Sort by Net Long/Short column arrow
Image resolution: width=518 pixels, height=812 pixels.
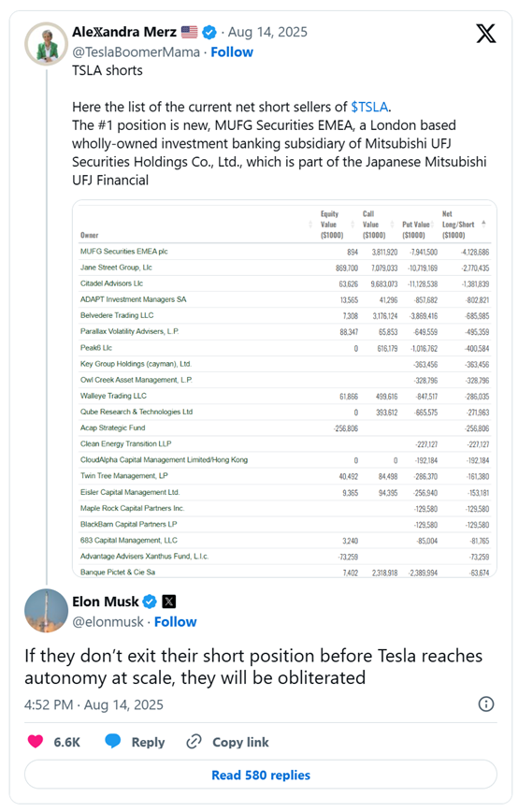(x=483, y=225)
